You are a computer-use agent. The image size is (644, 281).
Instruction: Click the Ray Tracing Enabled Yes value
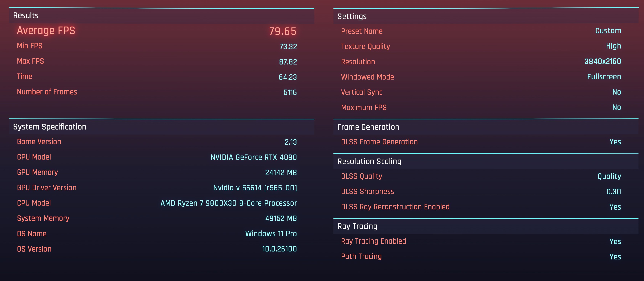615,242
